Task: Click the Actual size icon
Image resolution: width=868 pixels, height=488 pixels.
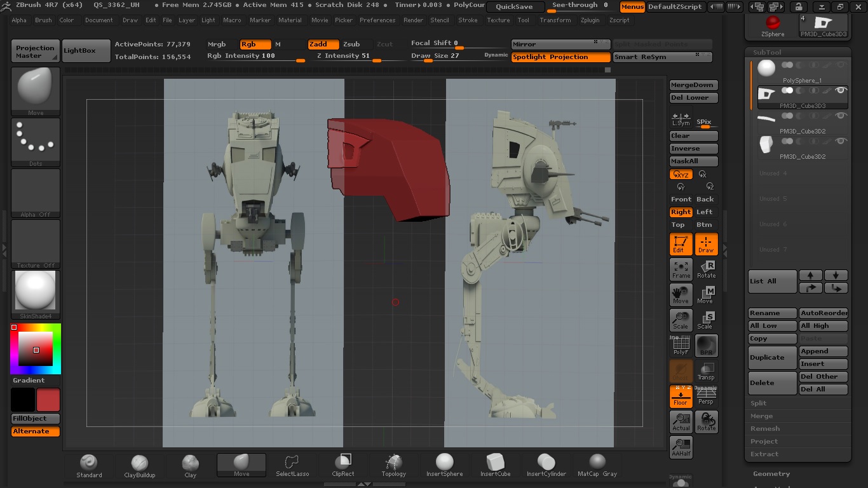Action: pos(681,422)
